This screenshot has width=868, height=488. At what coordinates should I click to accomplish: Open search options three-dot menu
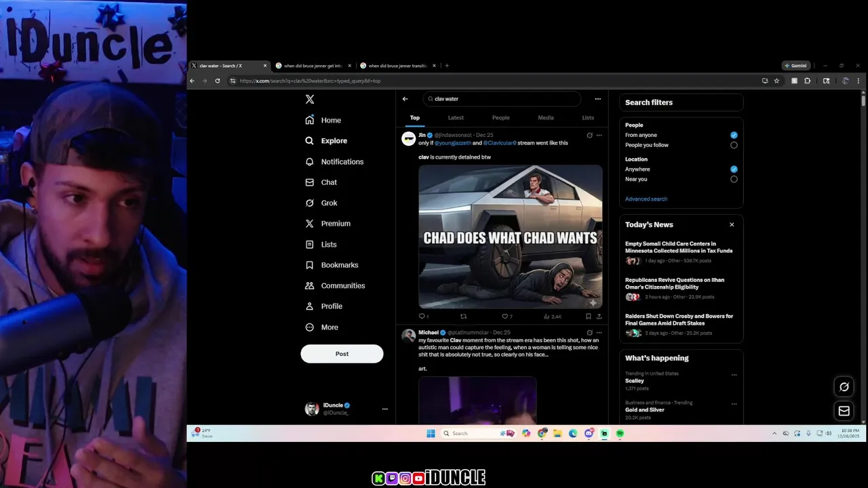click(597, 99)
